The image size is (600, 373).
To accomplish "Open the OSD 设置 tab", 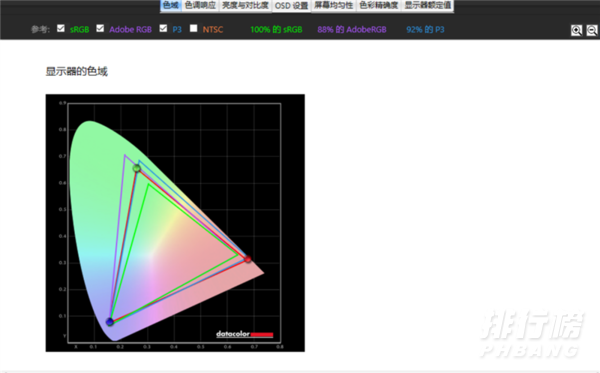I will pyautogui.click(x=292, y=6).
